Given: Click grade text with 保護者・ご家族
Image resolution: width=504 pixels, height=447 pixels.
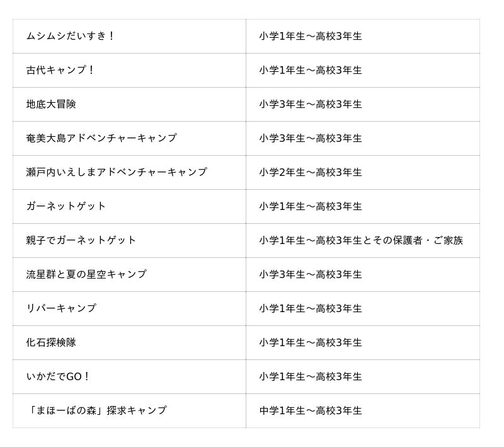Looking at the screenshot, I should click(x=361, y=241).
